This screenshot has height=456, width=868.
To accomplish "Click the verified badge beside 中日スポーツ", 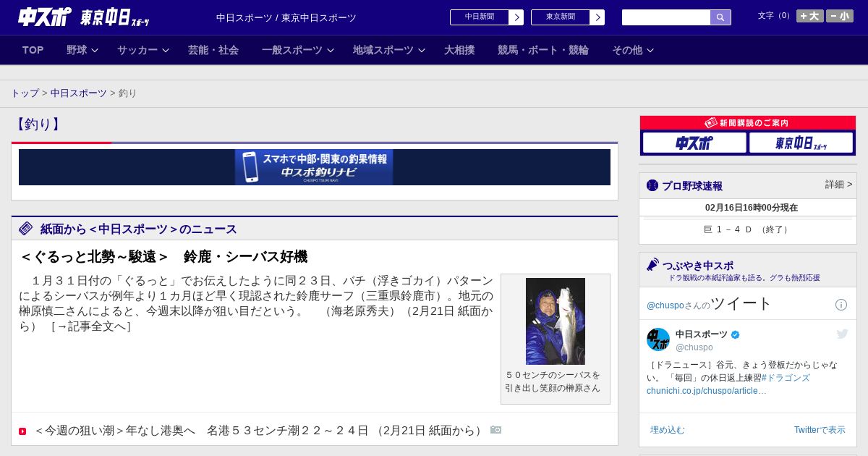I will tap(736, 334).
